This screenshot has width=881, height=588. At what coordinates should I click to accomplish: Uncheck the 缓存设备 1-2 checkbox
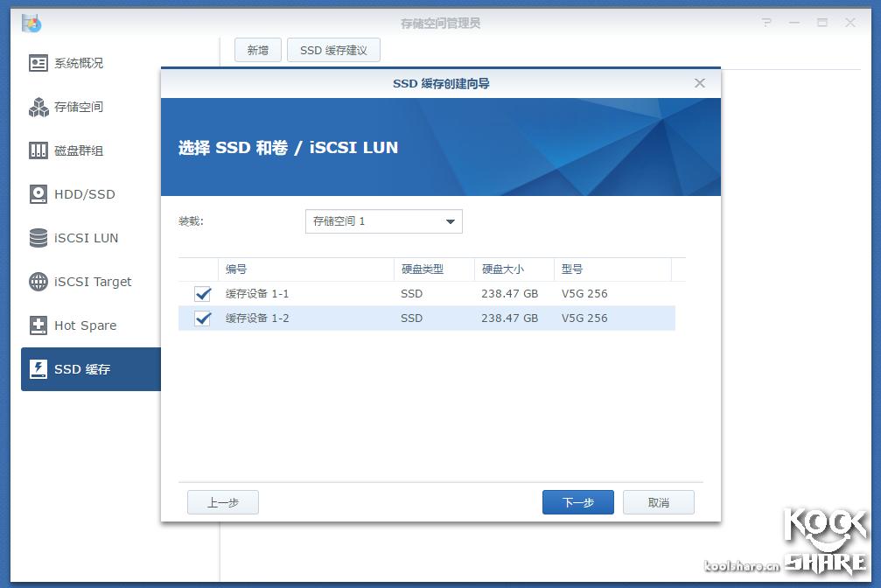tap(202, 318)
